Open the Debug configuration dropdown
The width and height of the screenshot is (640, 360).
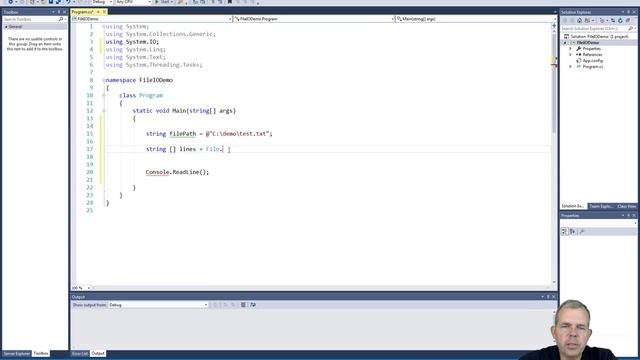pyautogui.click(x=102, y=2)
